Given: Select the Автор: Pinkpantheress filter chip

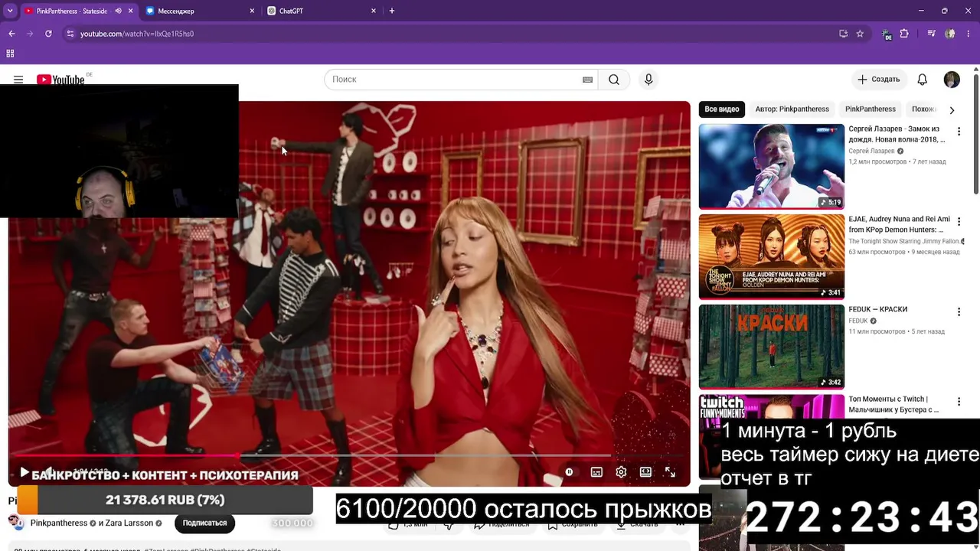Looking at the screenshot, I should pos(792,109).
